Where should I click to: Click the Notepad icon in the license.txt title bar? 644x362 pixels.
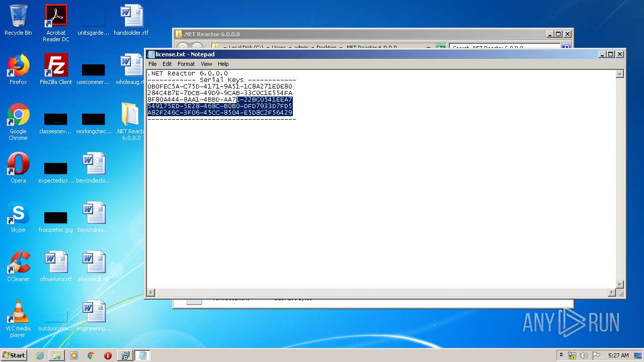click(x=151, y=54)
